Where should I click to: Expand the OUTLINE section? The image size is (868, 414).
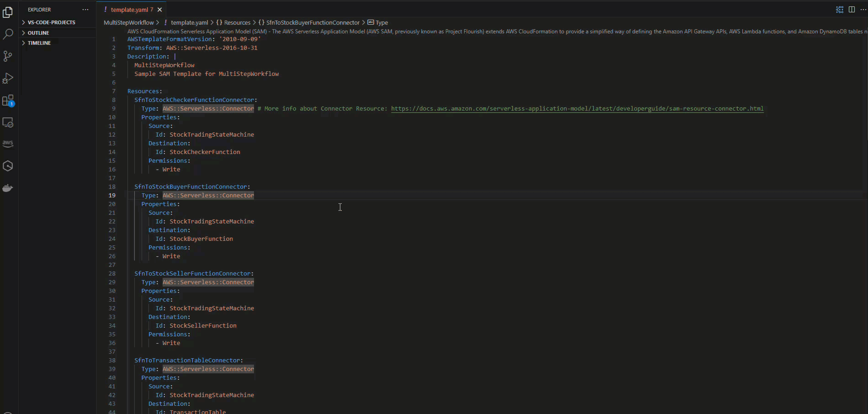(x=38, y=32)
